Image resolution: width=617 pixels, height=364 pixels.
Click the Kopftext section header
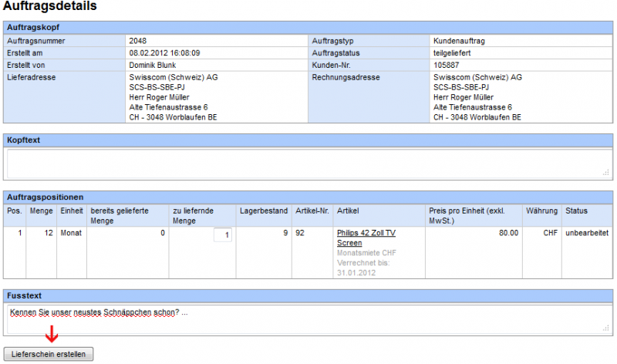click(308, 140)
